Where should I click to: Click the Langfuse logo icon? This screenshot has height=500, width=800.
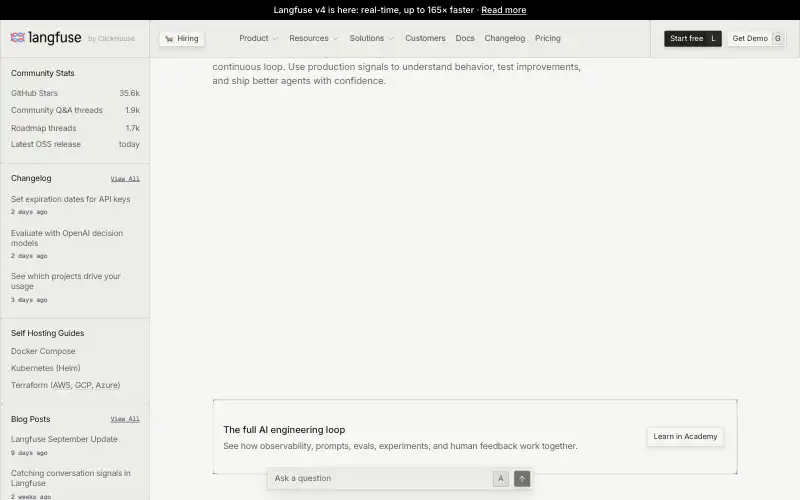pyautogui.click(x=18, y=37)
